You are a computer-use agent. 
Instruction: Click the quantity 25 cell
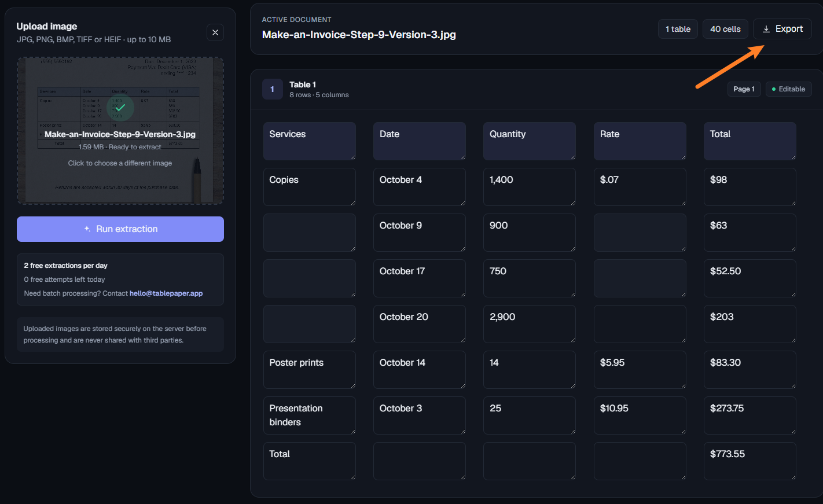coord(530,415)
